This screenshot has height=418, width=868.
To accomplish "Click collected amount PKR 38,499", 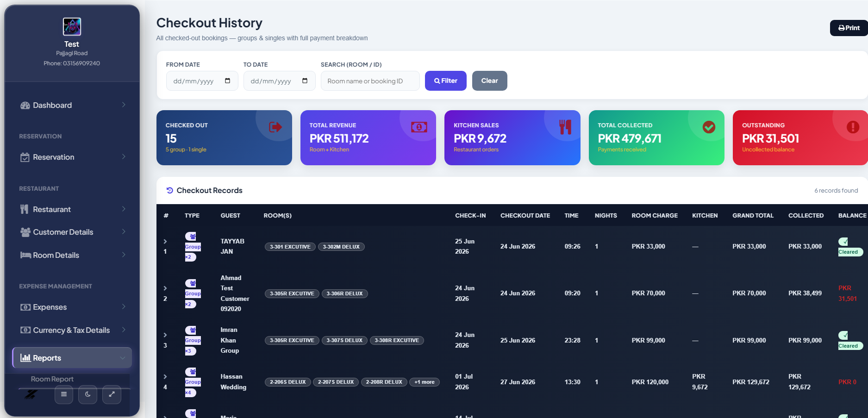I will click(805, 293).
